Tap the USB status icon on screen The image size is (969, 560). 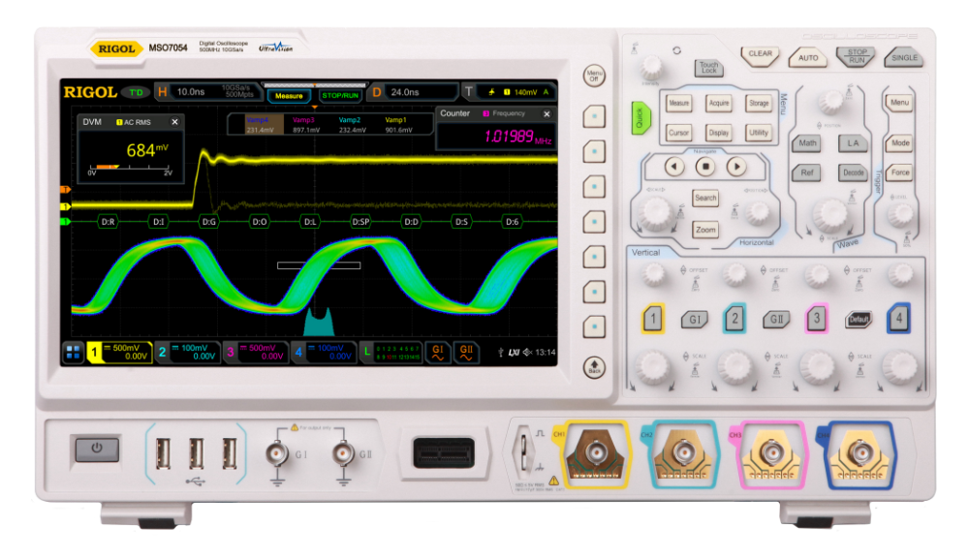[x=501, y=353]
